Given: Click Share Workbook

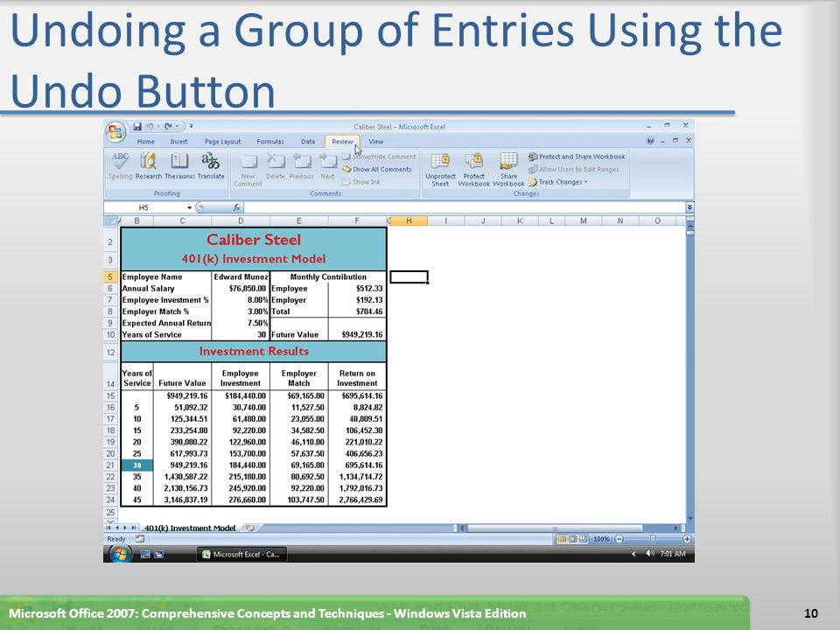Looking at the screenshot, I should 508,170.
